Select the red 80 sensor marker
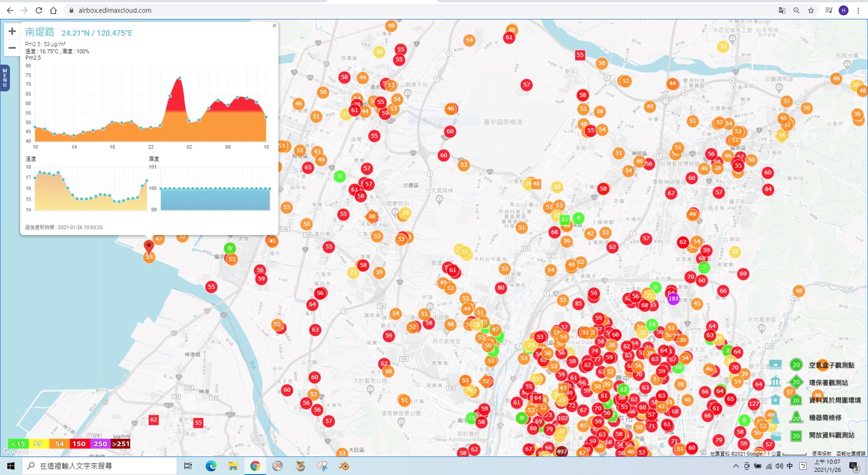868x475 pixels. click(x=500, y=287)
